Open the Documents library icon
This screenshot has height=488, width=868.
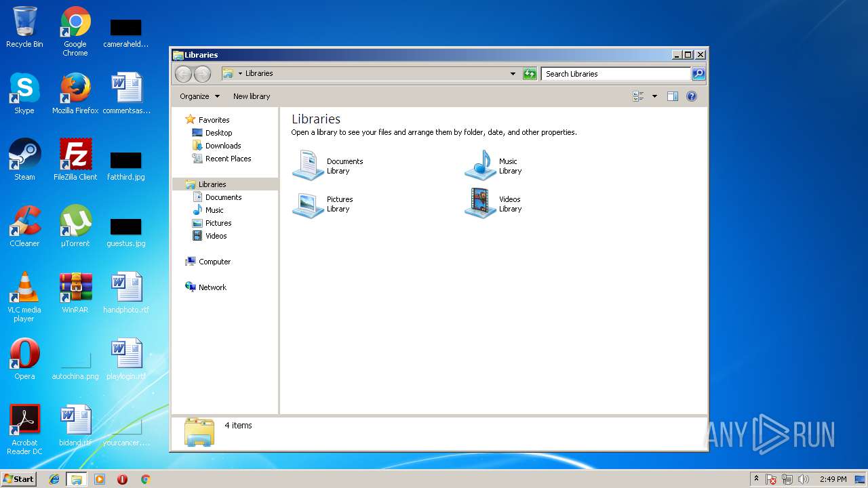click(308, 166)
